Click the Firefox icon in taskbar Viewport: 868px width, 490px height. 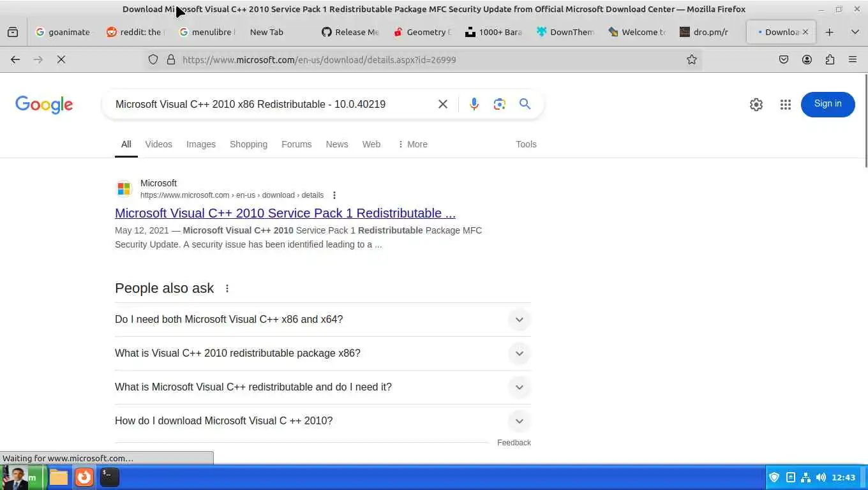(84, 477)
